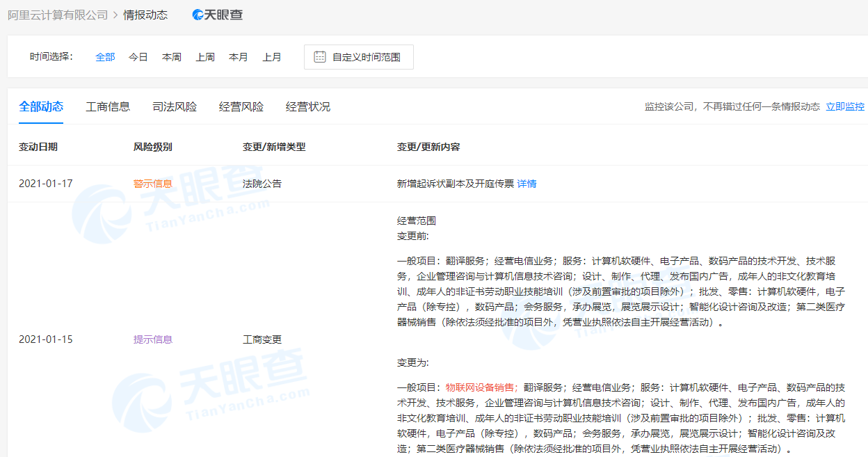This screenshot has width=868, height=457.
Task: Filter by 今日
Action: pyautogui.click(x=138, y=57)
